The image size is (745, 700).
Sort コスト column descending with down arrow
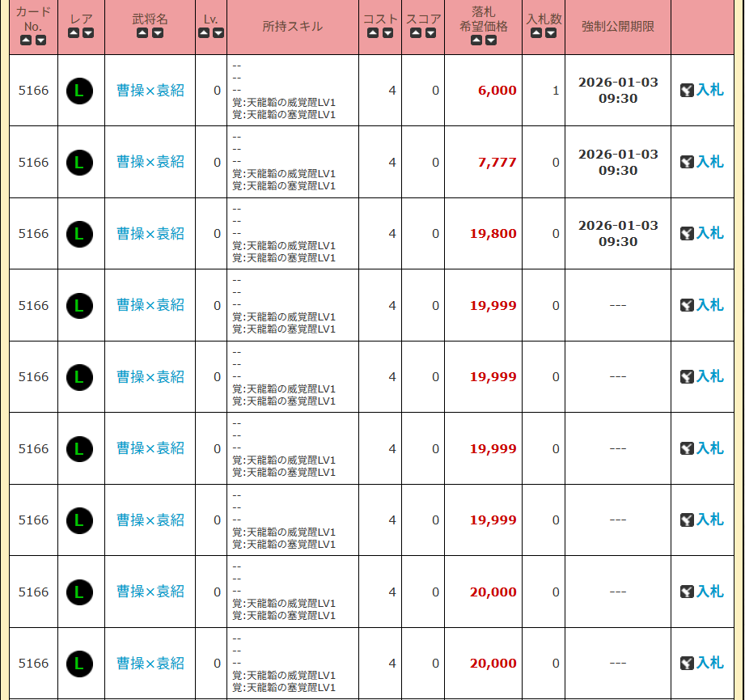(387, 33)
